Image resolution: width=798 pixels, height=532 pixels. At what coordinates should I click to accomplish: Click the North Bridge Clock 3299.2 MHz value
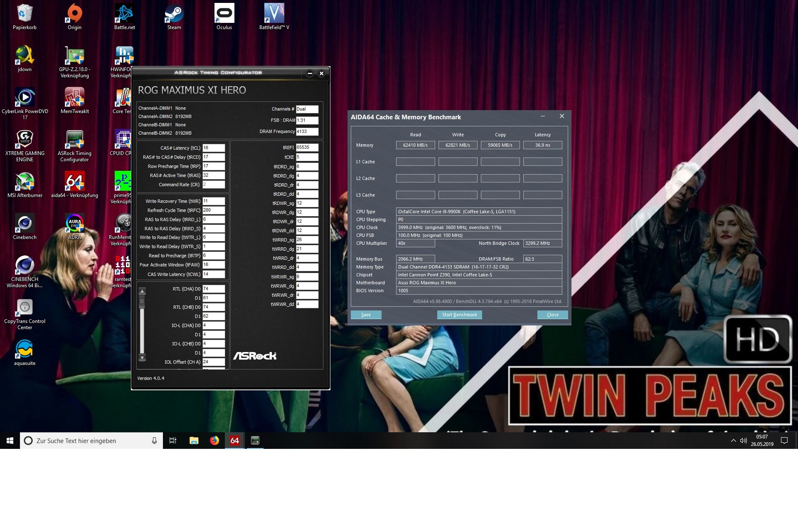click(x=542, y=243)
